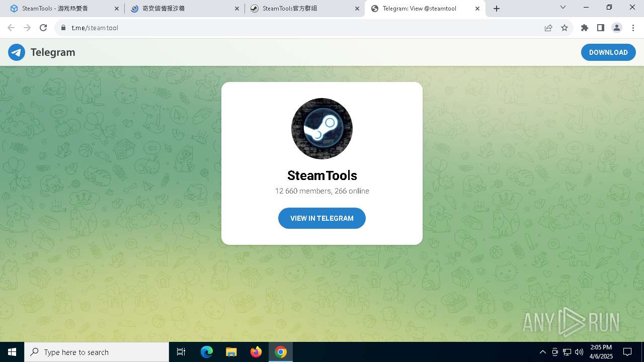The image size is (644, 362).
Task: Click the Telegram wordmark link
Action: pos(53,52)
